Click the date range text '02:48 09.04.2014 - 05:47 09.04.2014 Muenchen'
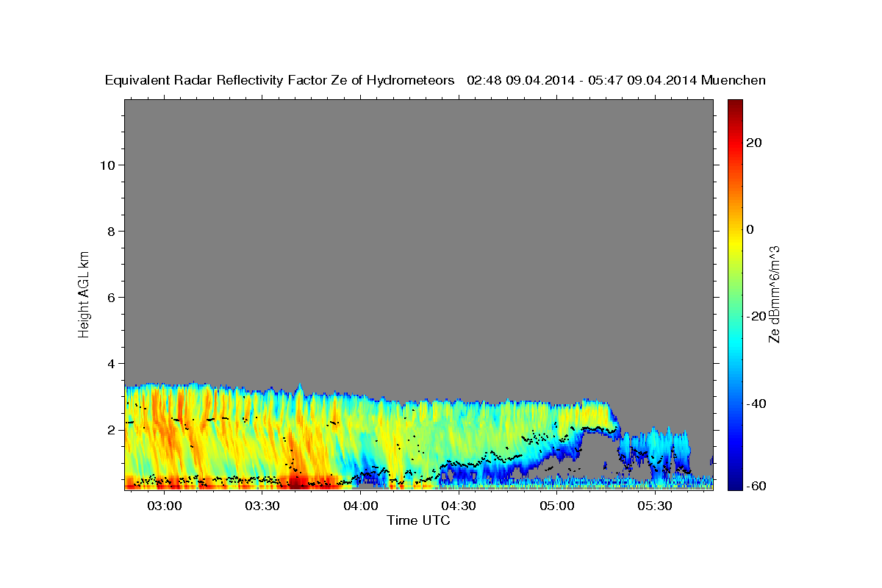Viewport: 882px width, 588px height. pos(616,81)
